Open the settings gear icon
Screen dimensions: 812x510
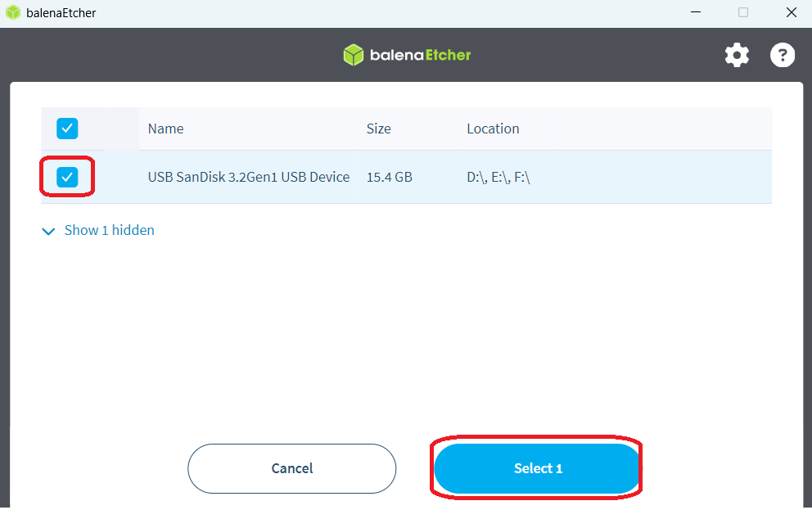click(x=737, y=55)
